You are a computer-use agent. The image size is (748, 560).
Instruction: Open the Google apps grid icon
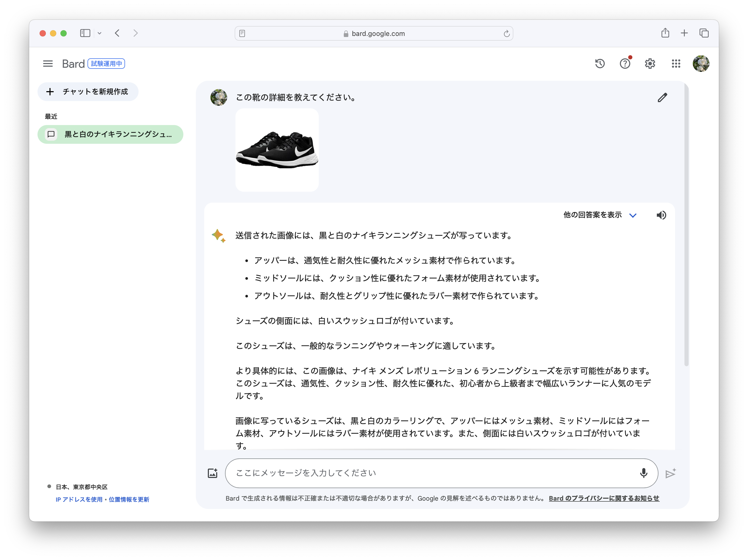pyautogui.click(x=676, y=64)
